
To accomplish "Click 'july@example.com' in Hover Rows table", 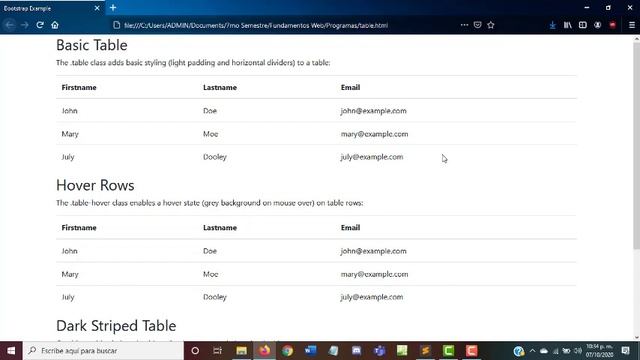I will [372, 297].
